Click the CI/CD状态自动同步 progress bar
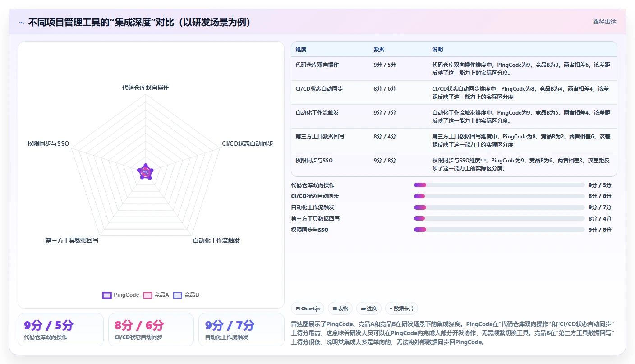This screenshot has height=364, width=635. coord(499,196)
